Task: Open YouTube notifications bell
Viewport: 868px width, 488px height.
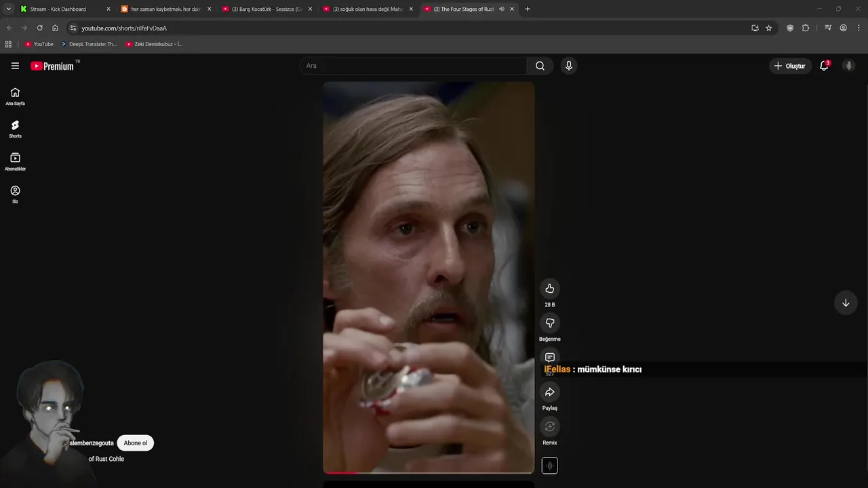Action: click(x=824, y=66)
